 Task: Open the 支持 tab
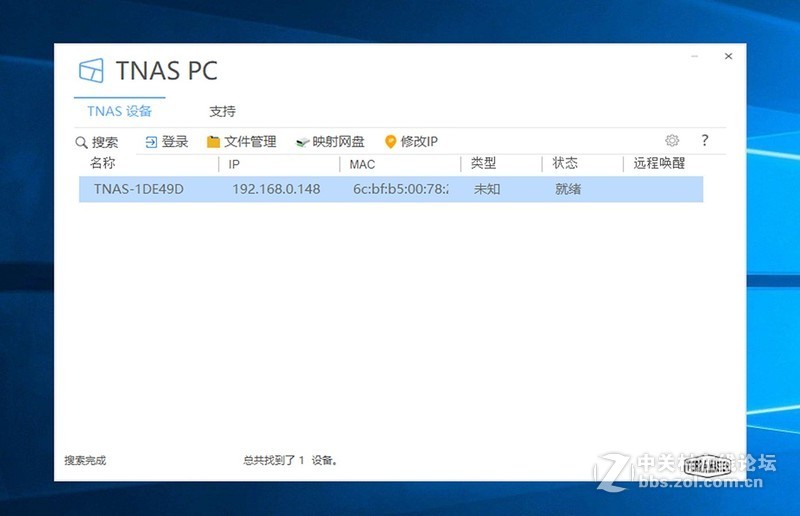click(222, 111)
